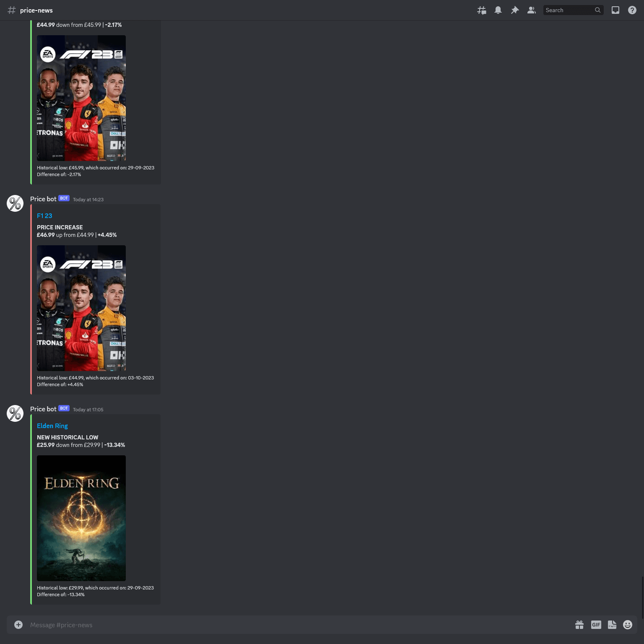Screen dimensions: 644x644
Task: Click the F1 23 cover image
Action: click(81, 308)
